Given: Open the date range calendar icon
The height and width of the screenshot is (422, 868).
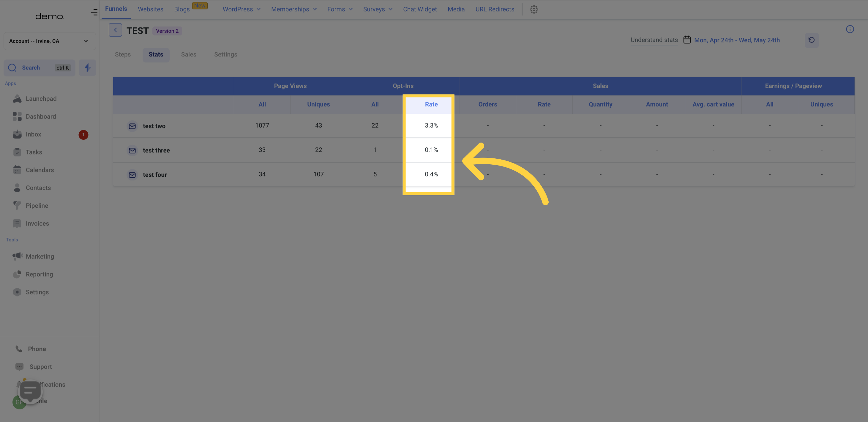Looking at the screenshot, I should click(x=687, y=40).
